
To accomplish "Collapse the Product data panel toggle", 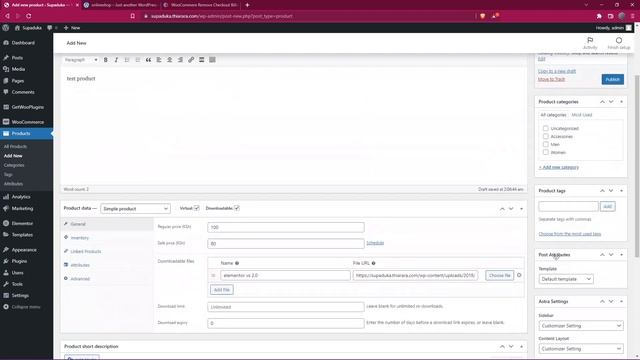I will (x=521, y=209).
